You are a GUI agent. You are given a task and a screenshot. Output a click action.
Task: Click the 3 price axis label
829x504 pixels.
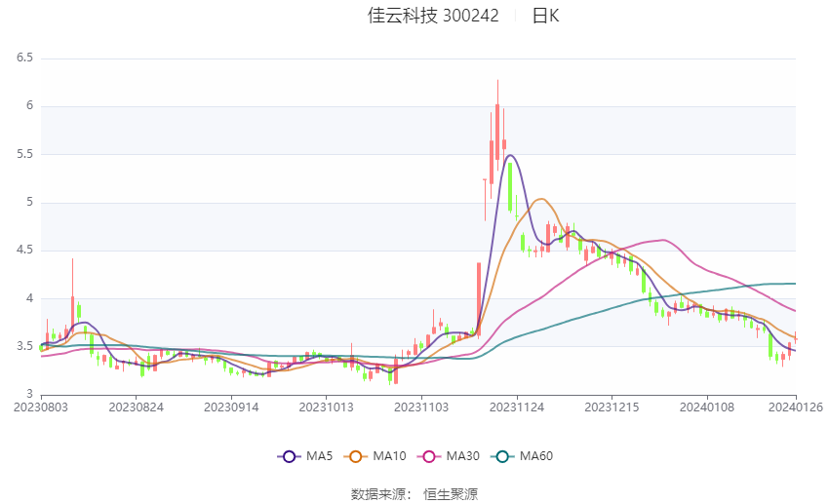click(29, 394)
